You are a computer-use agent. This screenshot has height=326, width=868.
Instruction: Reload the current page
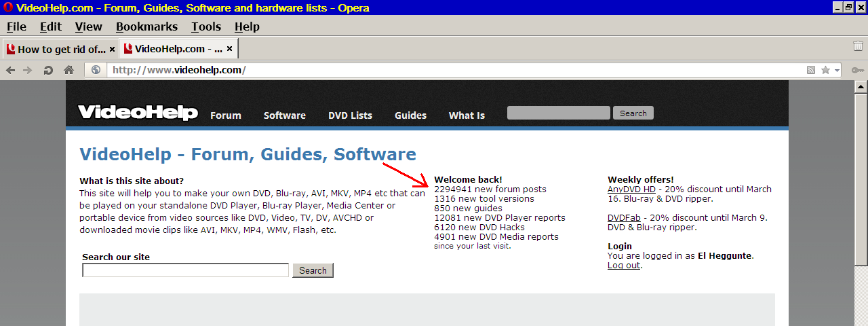pos(48,70)
